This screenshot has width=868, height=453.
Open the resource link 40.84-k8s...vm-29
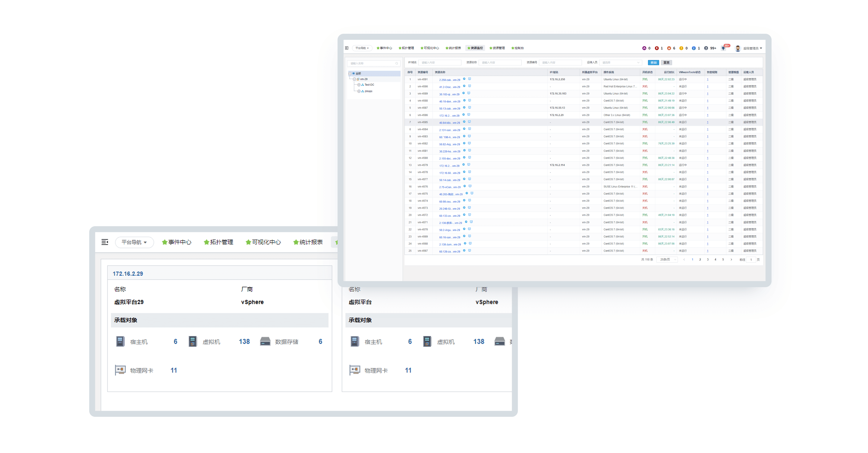[449, 123]
